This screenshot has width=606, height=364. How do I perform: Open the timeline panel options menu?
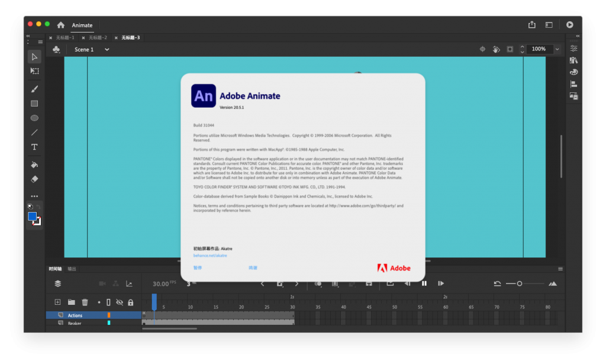point(560,269)
